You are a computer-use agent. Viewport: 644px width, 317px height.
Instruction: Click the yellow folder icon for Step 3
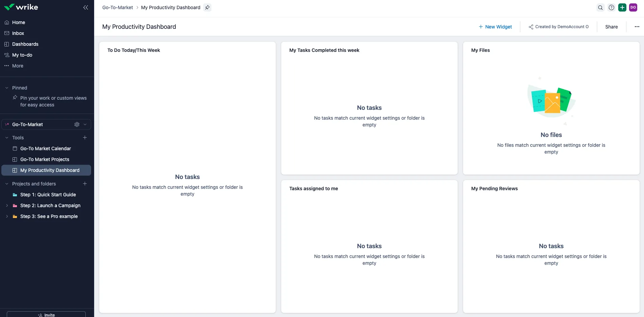click(x=15, y=216)
